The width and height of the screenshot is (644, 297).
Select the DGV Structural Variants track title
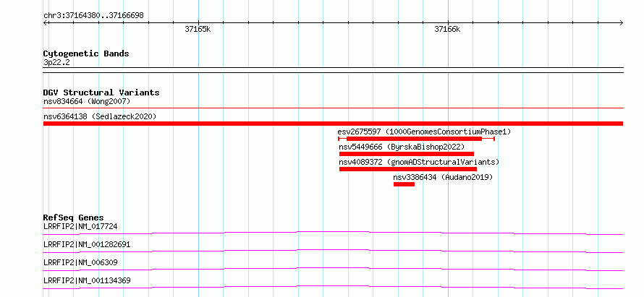pos(101,92)
